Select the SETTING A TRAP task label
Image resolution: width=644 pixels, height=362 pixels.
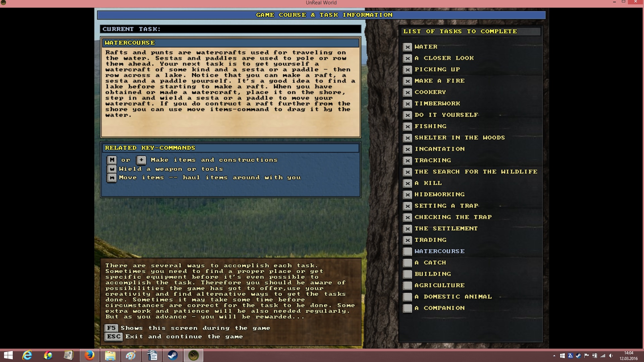(x=446, y=206)
